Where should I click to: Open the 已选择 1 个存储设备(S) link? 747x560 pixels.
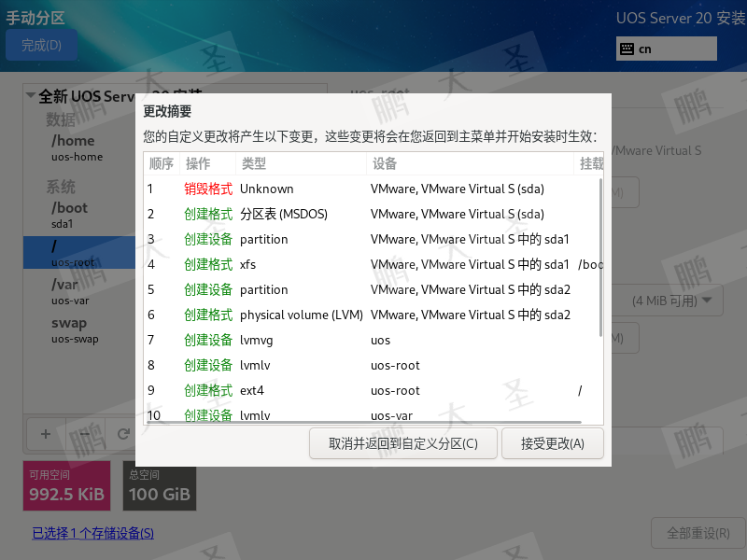[x=92, y=533]
